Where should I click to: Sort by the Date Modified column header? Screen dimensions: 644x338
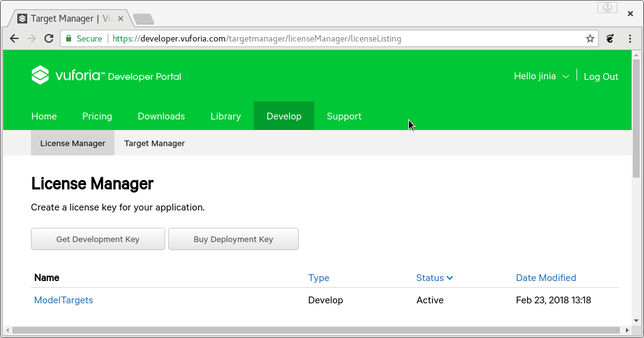click(546, 278)
